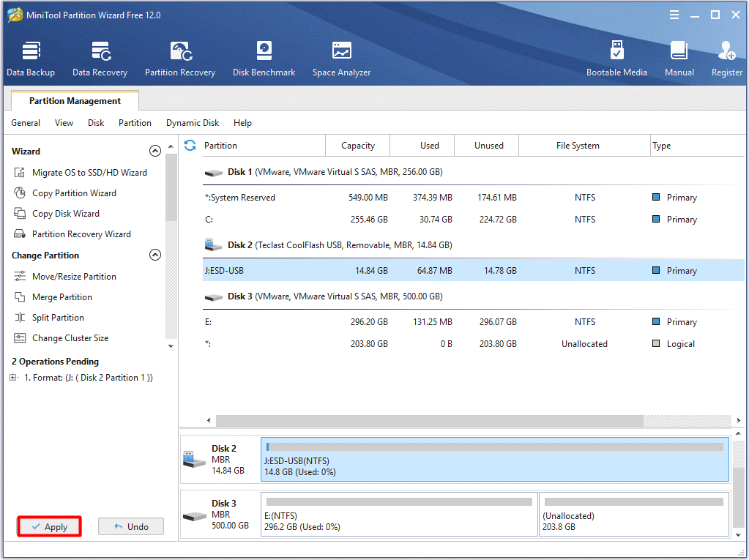Select the Disk 3 drive icon in disk map
The width and height of the screenshot is (749, 560).
[195, 516]
